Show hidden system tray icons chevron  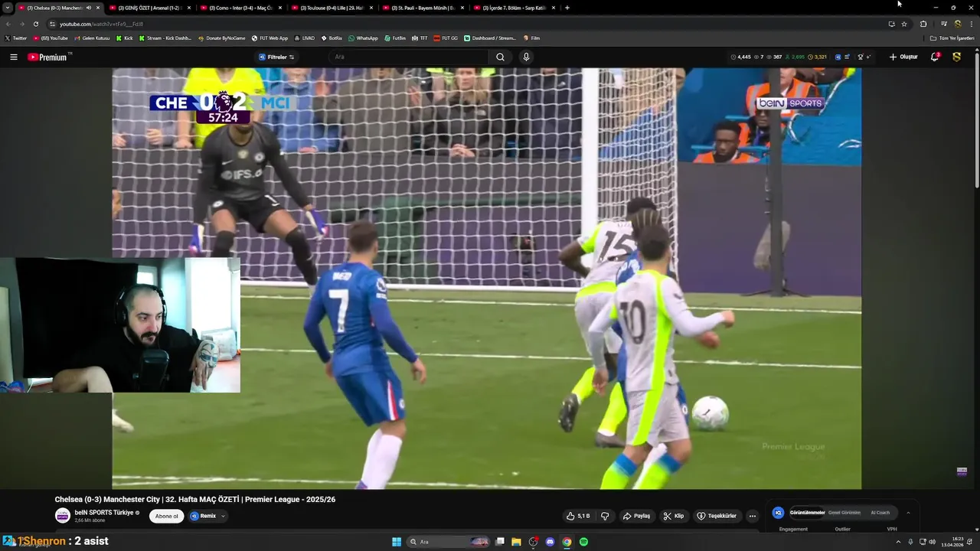point(899,542)
